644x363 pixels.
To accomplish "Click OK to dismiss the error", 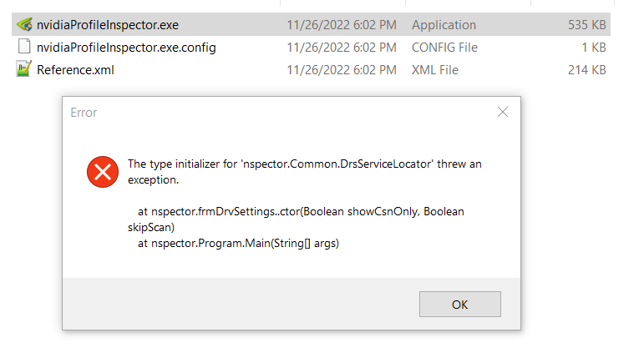I will (460, 305).
